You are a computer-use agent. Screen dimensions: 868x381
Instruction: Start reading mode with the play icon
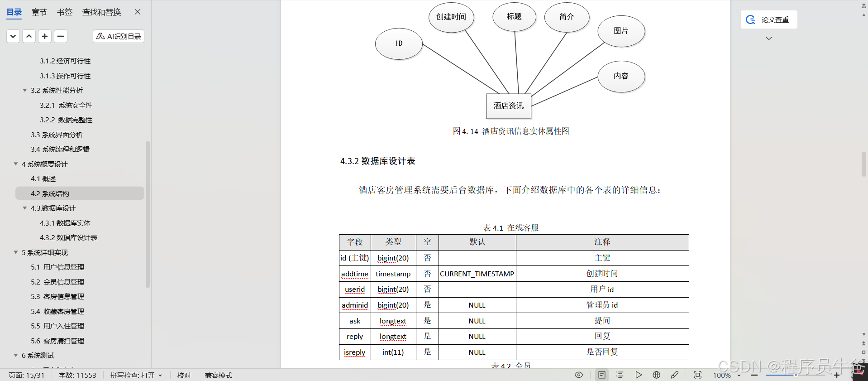[x=638, y=375]
